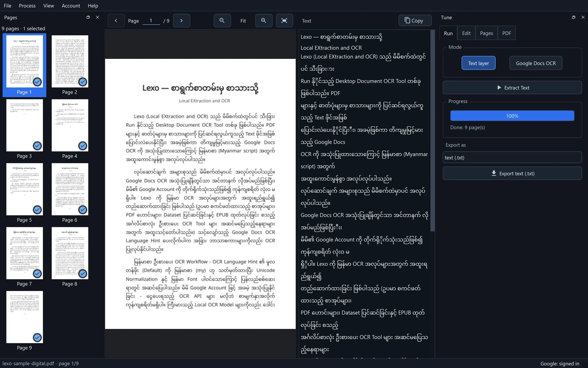Open the Account menu

(x=71, y=5)
